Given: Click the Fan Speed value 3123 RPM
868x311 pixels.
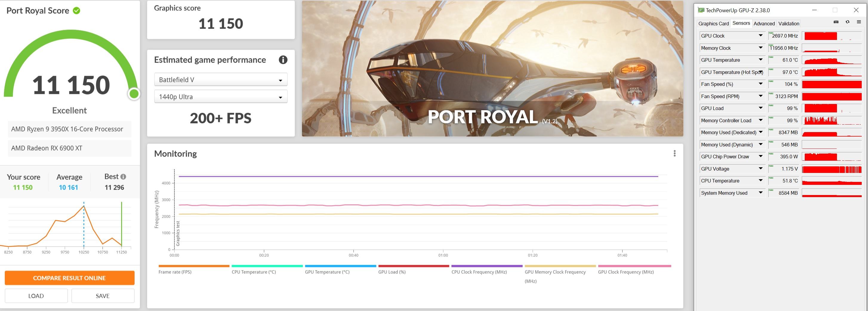Looking at the screenshot, I should point(784,96).
